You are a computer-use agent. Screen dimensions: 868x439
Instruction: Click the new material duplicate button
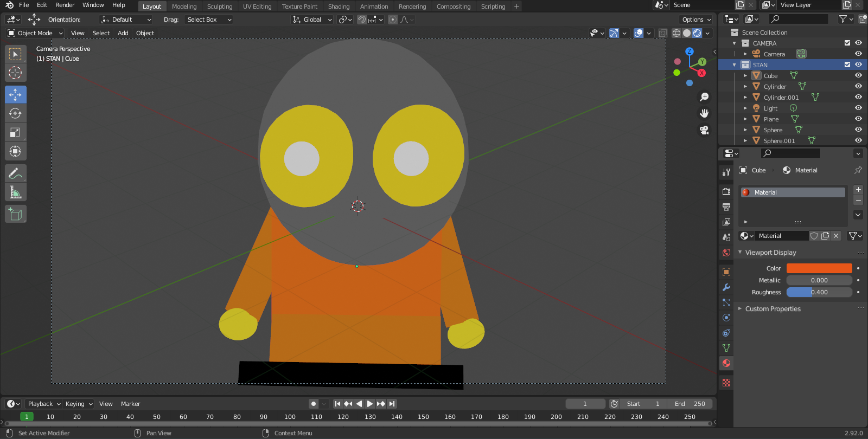click(825, 236)
